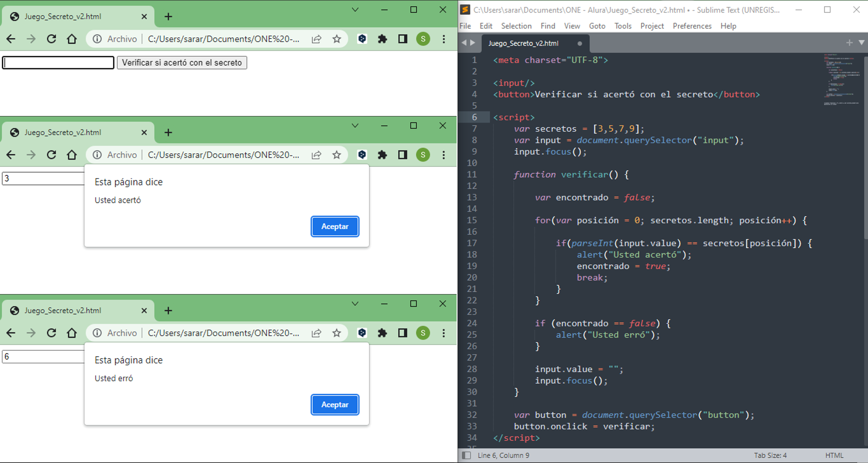This screenshot has height=463, width=868.
Task: Open Tab Size: 4 indentation menu
Action: click(x=770, y=455)
